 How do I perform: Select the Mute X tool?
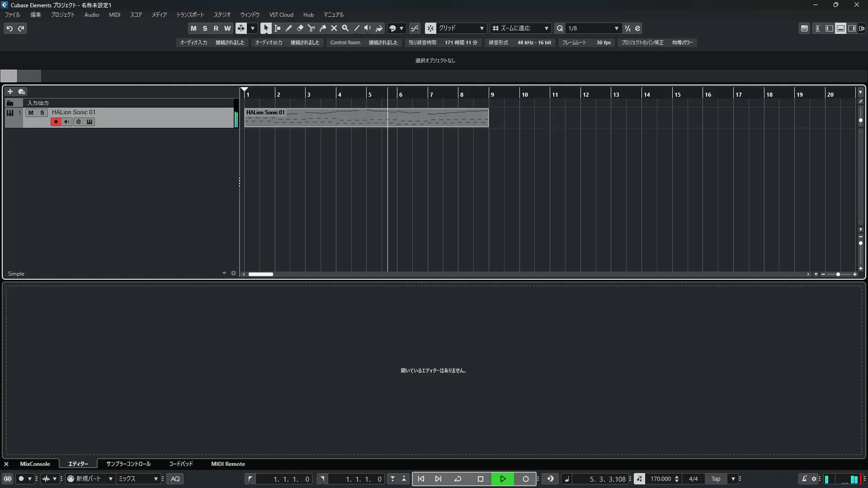click(x=334, y=28)
